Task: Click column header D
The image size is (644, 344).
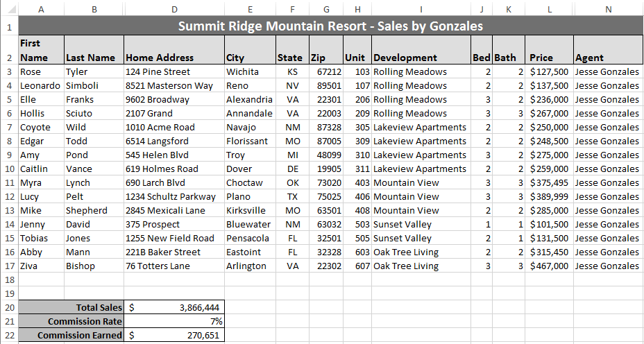Action: click(x=174, y=9)
